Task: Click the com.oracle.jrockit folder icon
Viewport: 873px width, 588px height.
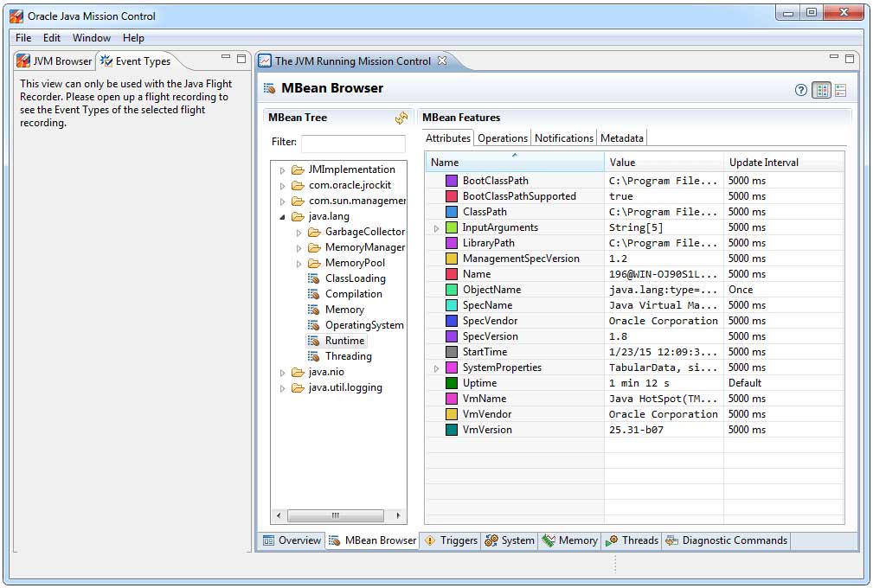Action: [298, 185]
